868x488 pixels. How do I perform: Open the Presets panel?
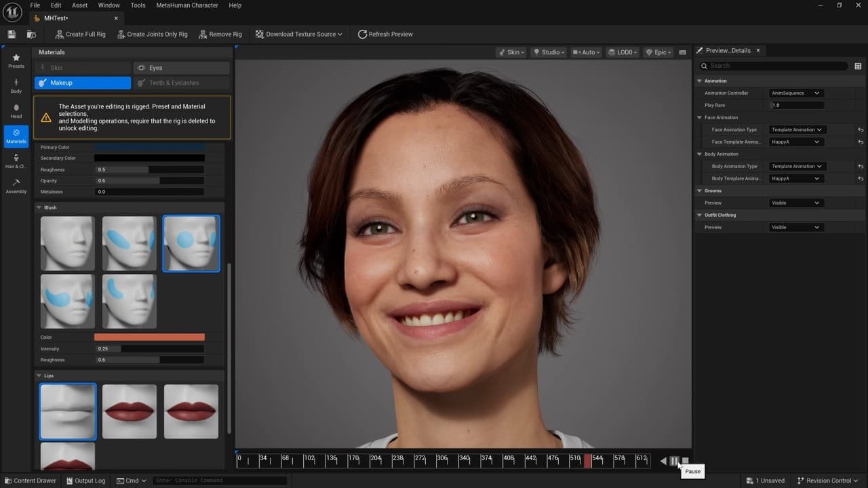[x=16, y=61]
